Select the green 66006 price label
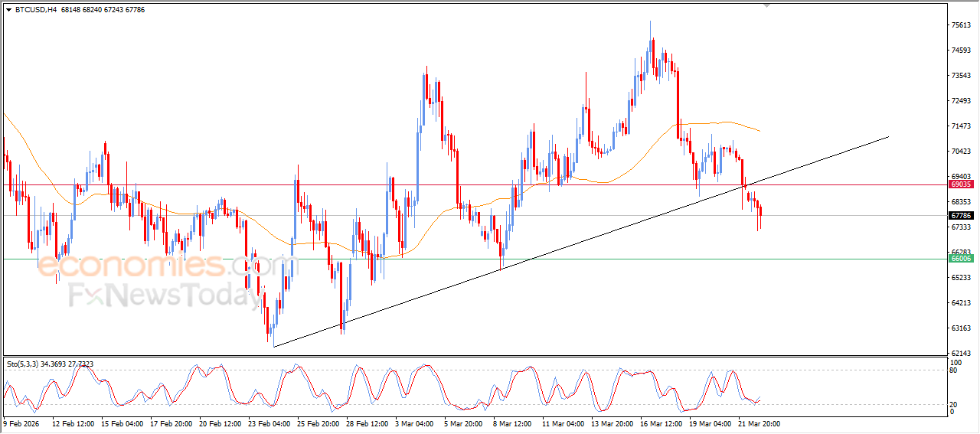Image resolution: width=980 pixels, height=434 pixels. 961,259
